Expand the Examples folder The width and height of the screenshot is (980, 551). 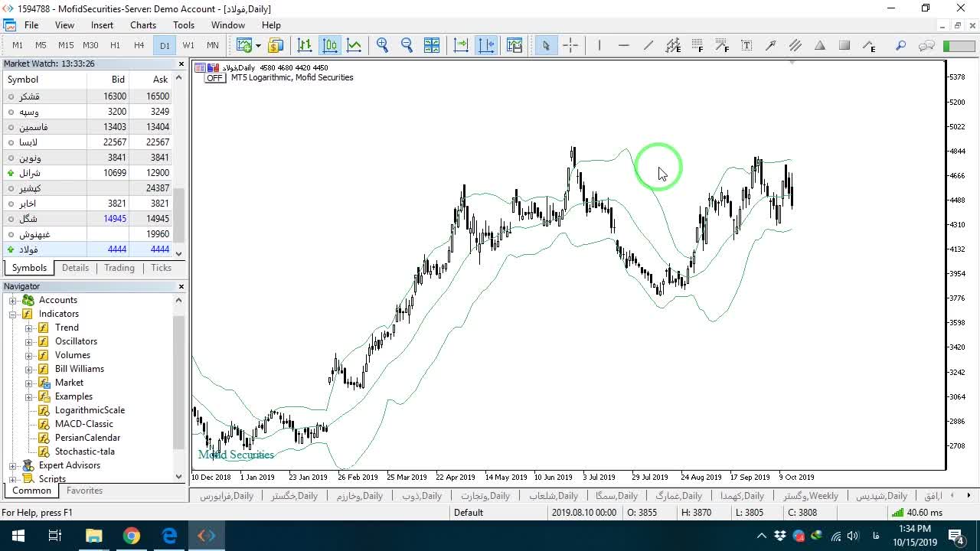pos(29,396)
